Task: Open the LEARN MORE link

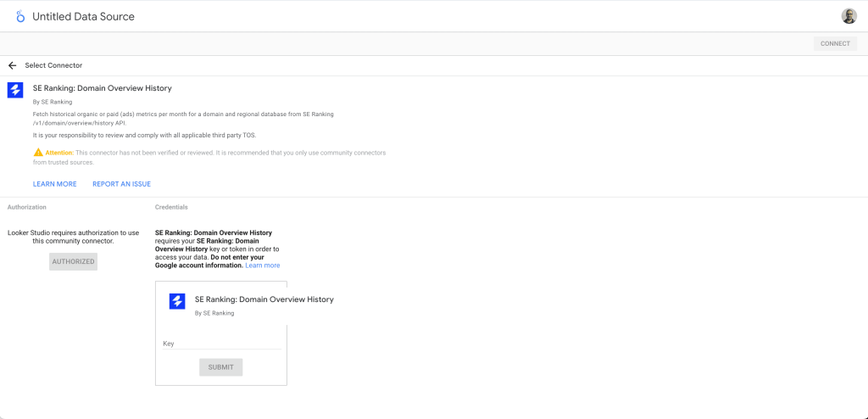Action: point(54,184)
